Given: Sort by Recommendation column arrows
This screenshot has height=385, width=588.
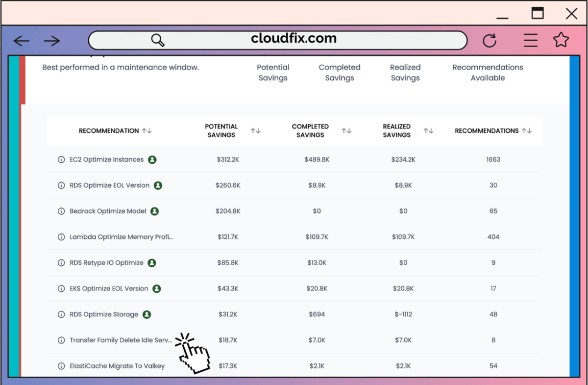Looking at the screenshot, I should 147,131.
